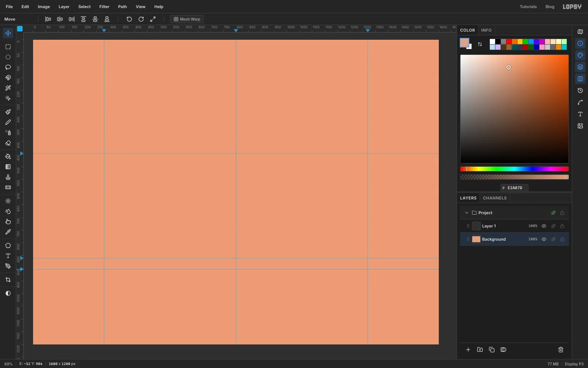Screen dimensions: 588x368
Task: Select the Pencil tool
Action: [x=8, y=122]
